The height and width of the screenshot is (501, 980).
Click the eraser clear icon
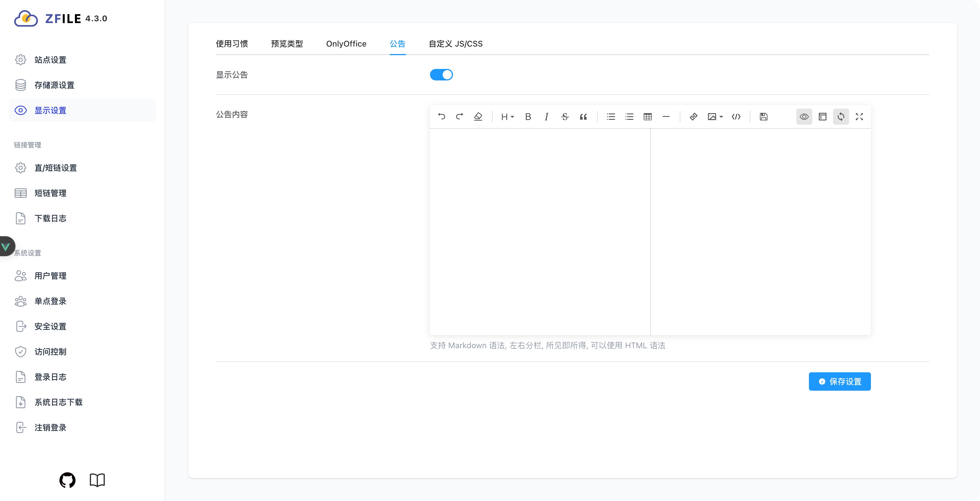point(478,117)
